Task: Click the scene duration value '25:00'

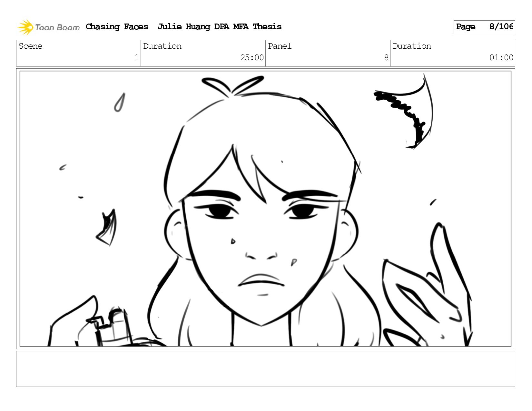Action: tap(252, 58)
